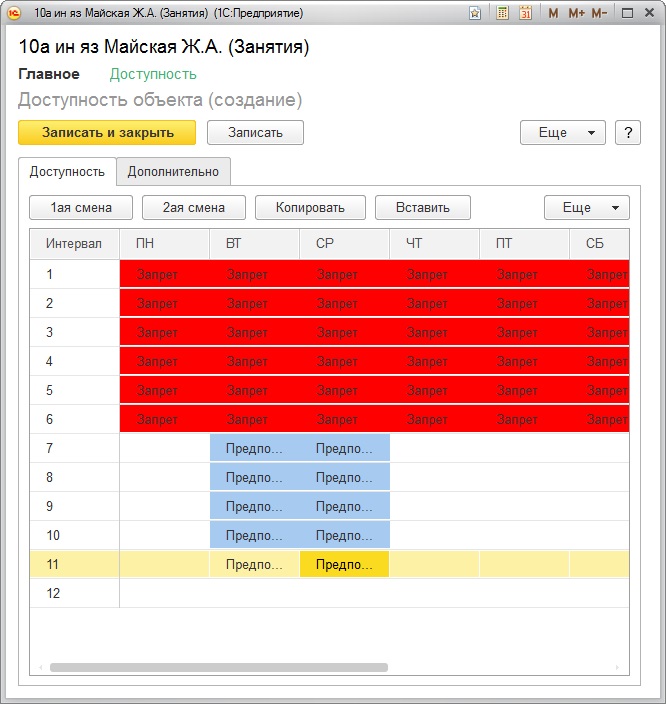
Task: Apply the 2ая смена preset
Action: click(x=194, y=207)
